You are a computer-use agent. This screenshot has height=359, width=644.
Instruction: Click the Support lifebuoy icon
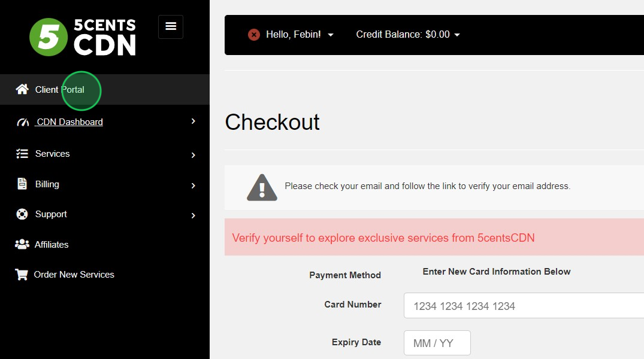coord(22,214)
